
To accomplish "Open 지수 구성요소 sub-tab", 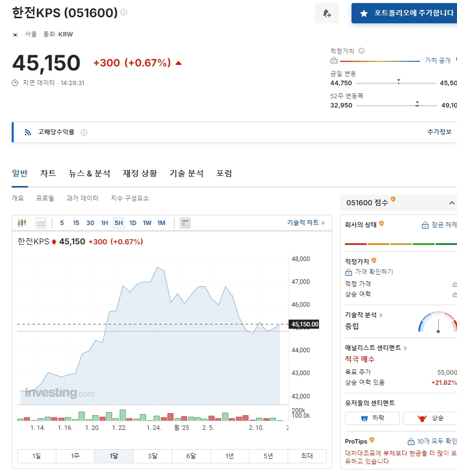I will [130, 198].
